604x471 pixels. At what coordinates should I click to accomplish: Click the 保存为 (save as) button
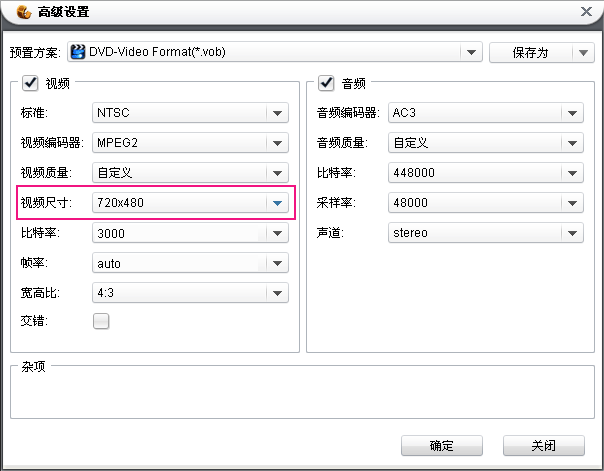pyautogui.click(x=529, y=52)
